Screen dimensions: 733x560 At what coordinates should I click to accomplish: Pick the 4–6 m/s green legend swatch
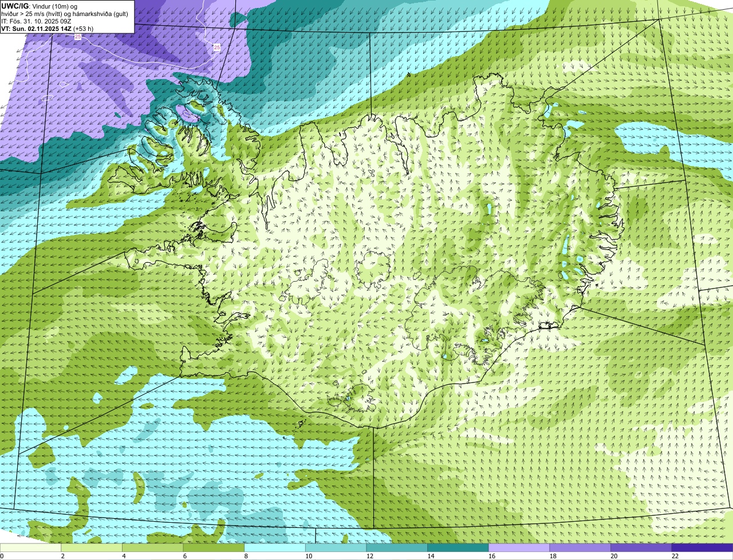click(x=153, y=548)
